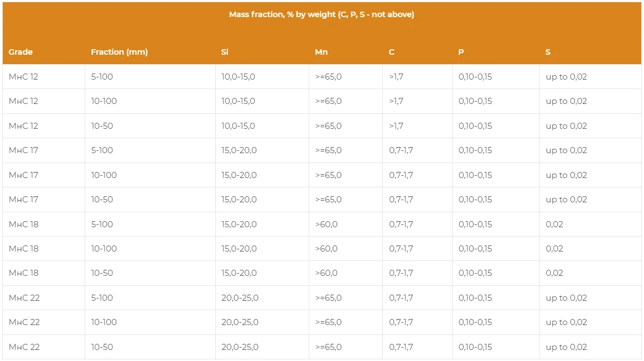Click the >60,0 Mn value for МнС 18 5-100
This screenshot has height=361, width=644.
[326, 224]
